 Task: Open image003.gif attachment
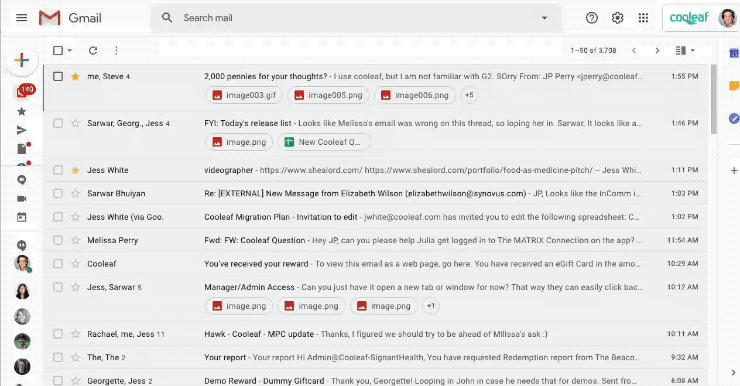[x=244, y=95]
